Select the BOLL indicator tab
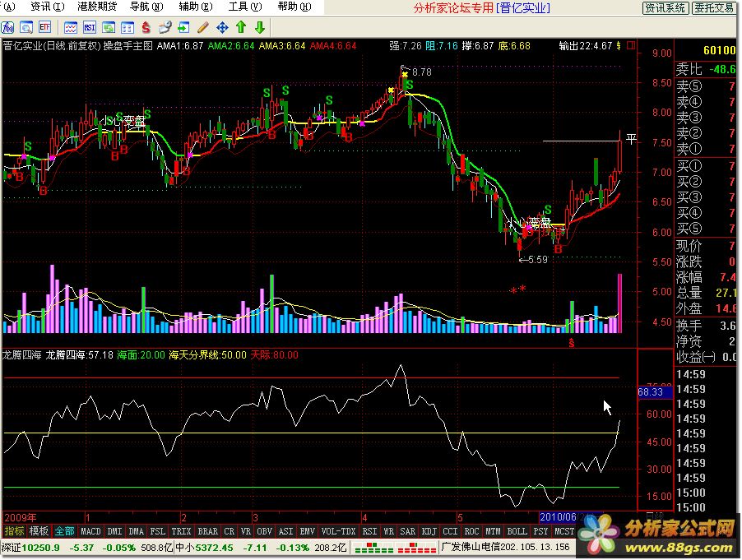742x560 pixels. tap(517, 531)
